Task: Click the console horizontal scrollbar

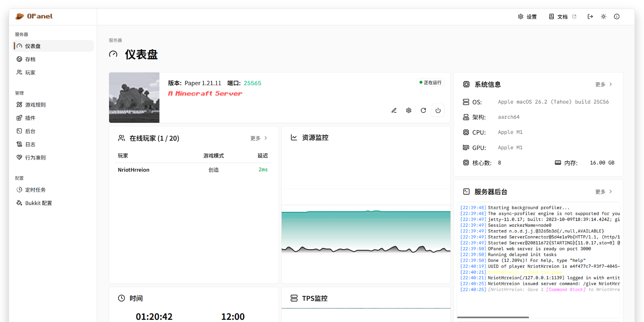Action: click(493, 317)
